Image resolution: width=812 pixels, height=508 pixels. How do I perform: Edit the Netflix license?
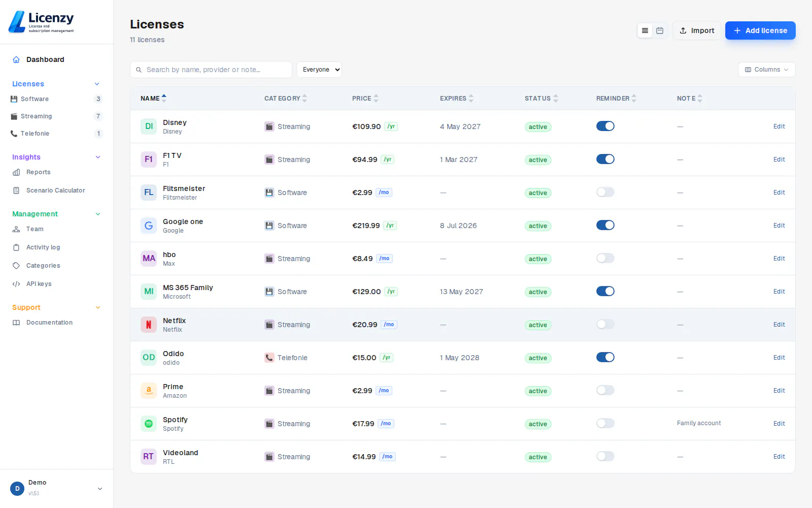779,325
